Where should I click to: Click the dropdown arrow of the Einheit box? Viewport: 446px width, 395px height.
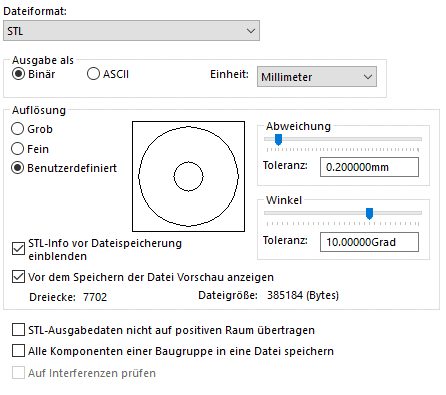tap(368, 77)
